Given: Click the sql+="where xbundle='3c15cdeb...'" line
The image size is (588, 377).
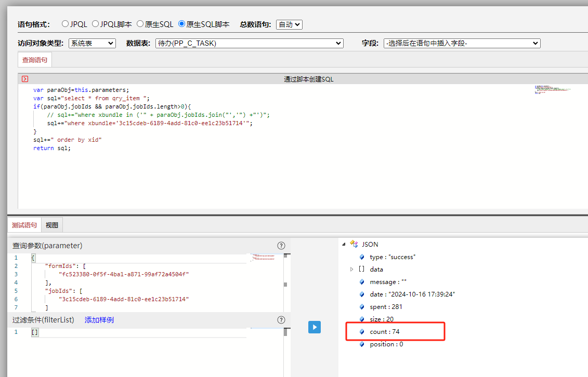Looking at the screenshot, I should pos(150,123).
